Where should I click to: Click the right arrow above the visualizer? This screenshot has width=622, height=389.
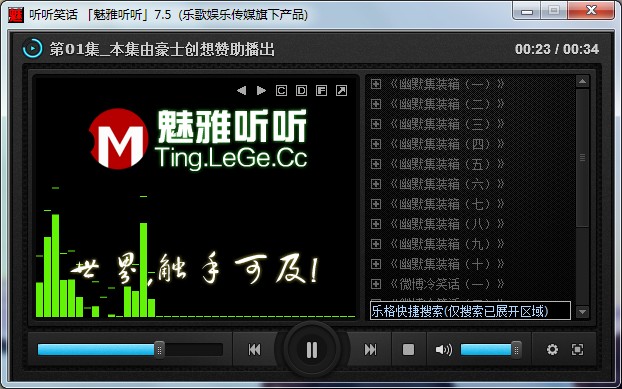click(261, 91)
